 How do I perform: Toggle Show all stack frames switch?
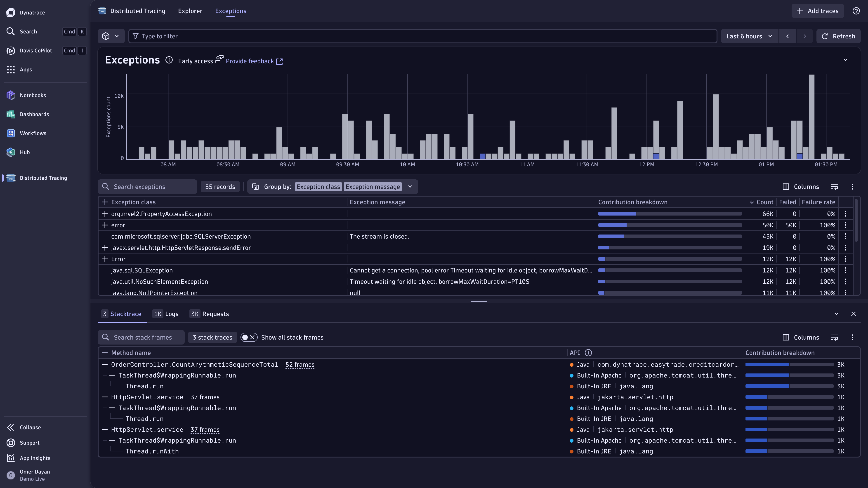pos(249,338)
